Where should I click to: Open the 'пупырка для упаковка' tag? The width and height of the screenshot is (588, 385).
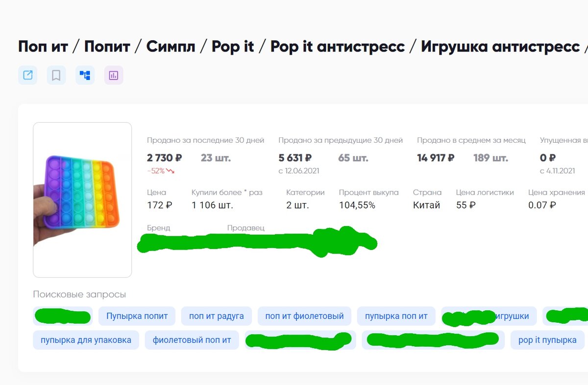click(x=86, y=340)
